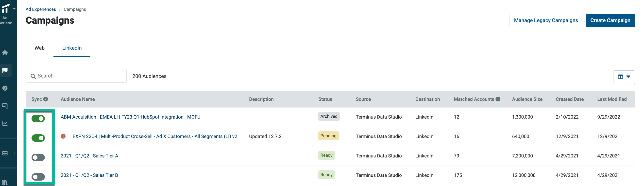Click the Source column header

(363, 99)
